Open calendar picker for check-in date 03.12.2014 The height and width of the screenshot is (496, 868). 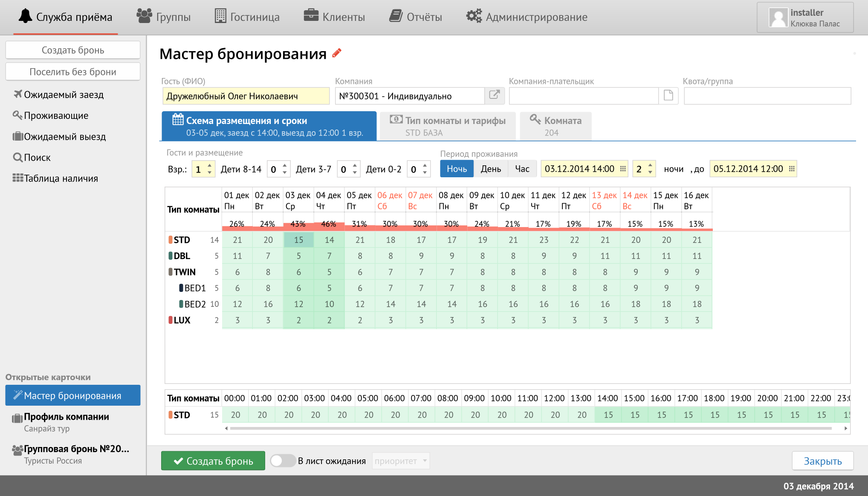[x=623, y=169]
